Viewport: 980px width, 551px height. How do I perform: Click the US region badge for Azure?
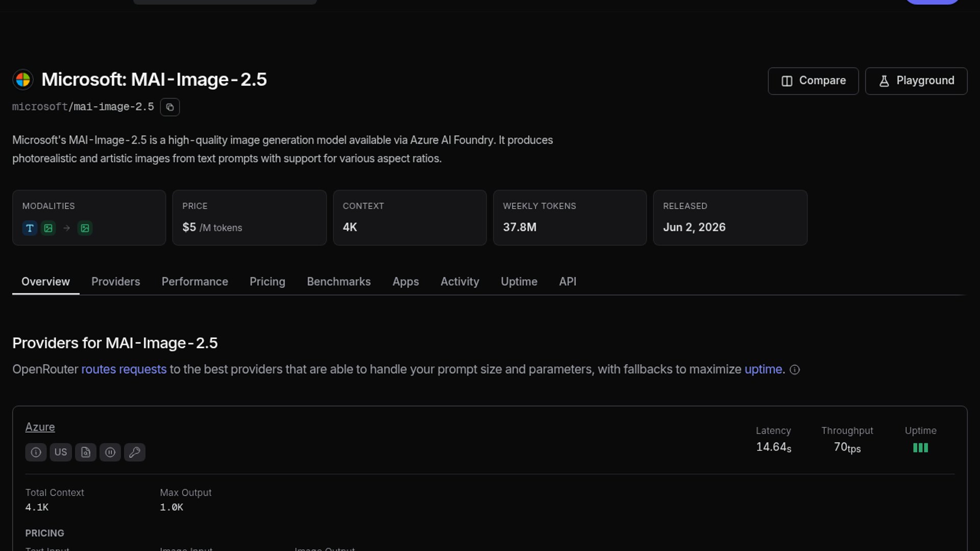(61, 452)
